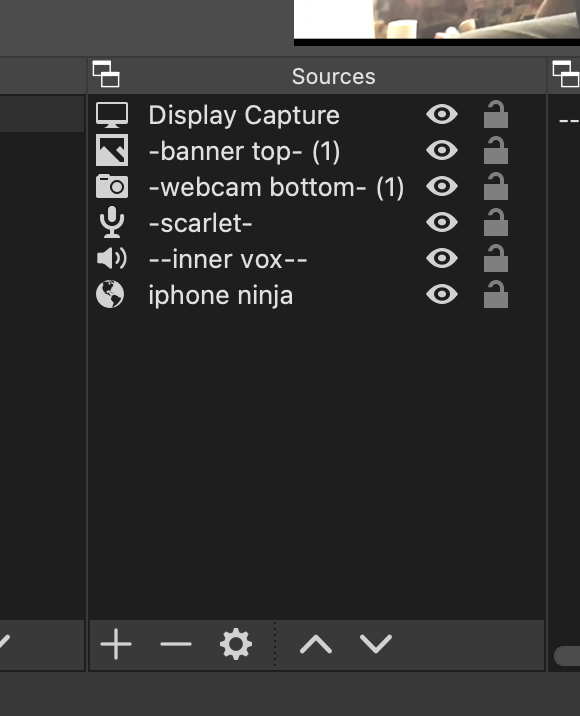Move source down with the arrow
The width and height of the screenshot is (580, 716).
click(x=376, y=644)
